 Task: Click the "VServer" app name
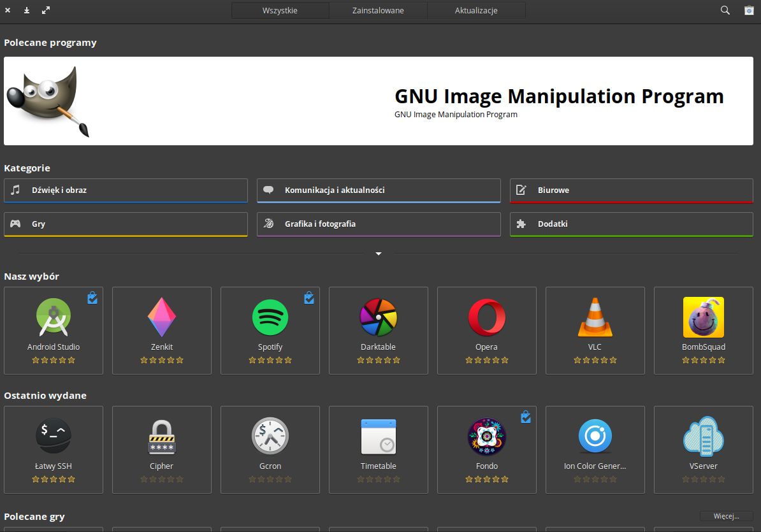tap(703, 466)
